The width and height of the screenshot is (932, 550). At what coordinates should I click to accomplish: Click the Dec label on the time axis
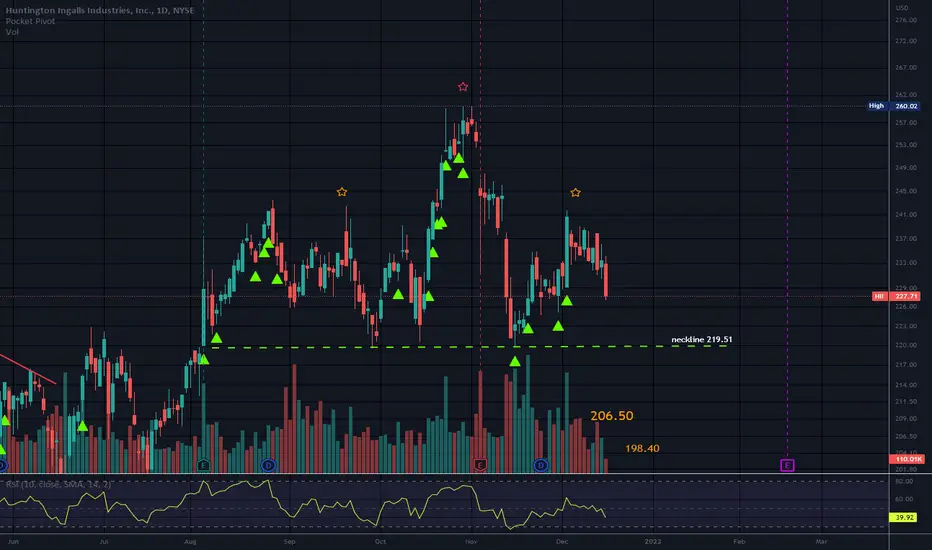point(562,542)
